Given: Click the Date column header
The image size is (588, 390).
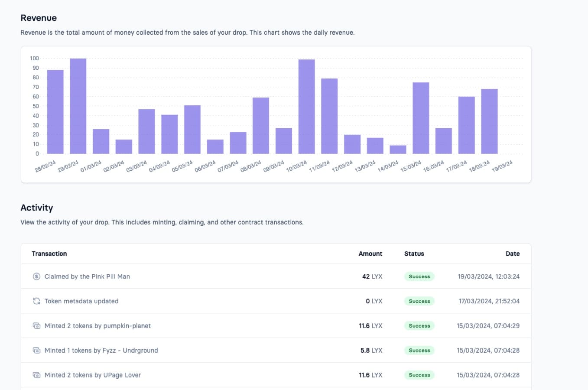Looking at the screenshot, I should pos(513,254).
